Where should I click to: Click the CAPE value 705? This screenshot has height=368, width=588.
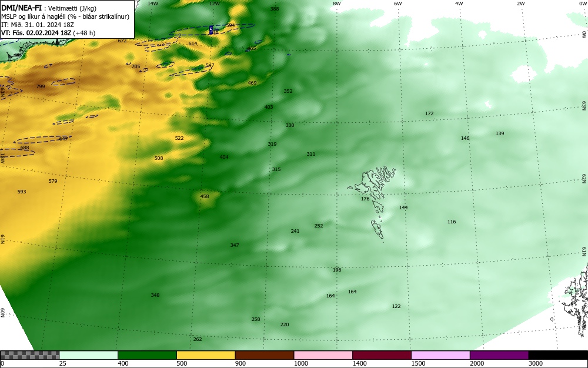[x=136, y=66]
